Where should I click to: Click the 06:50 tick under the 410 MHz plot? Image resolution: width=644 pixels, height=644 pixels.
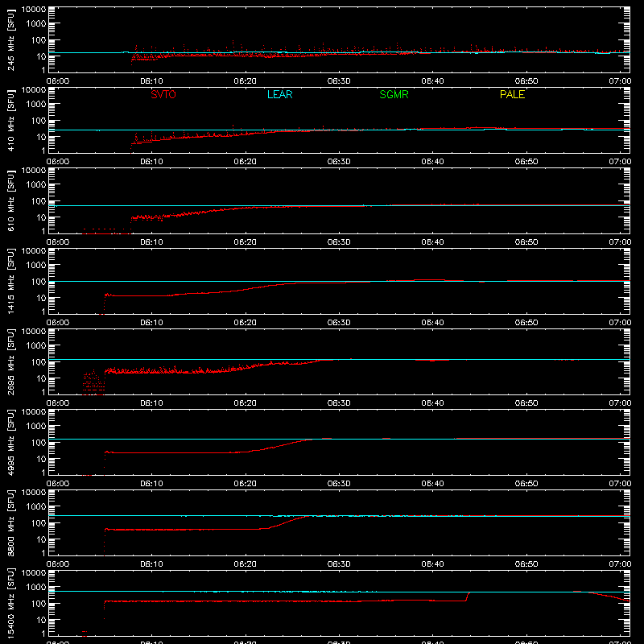coord(526,162)
